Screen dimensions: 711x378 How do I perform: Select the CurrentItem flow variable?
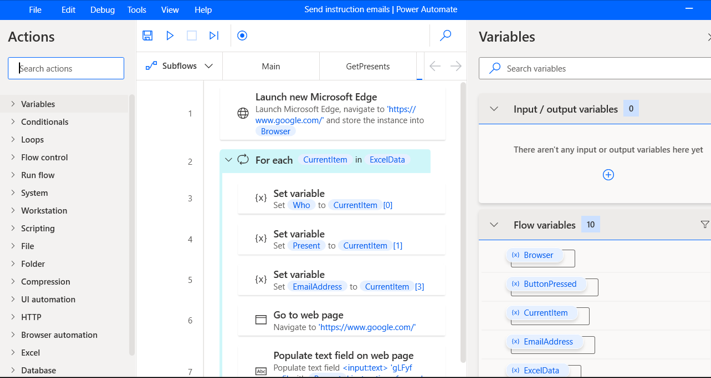tap(541, 313)
